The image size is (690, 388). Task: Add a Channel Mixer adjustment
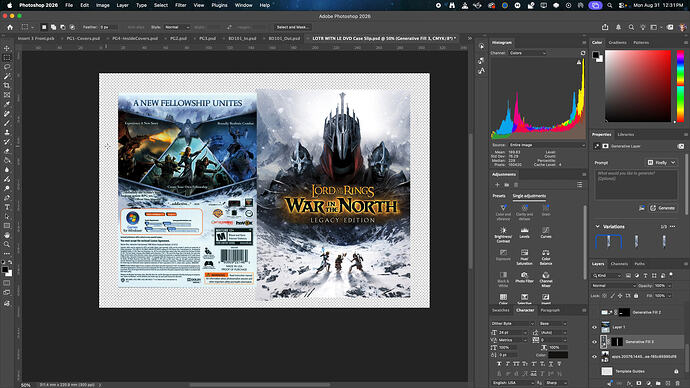click(x=546, y=279)
